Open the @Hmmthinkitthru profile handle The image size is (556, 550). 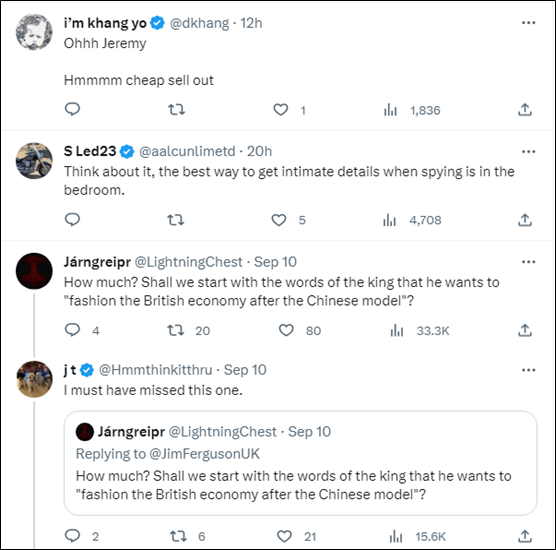(x=155, y=370)
